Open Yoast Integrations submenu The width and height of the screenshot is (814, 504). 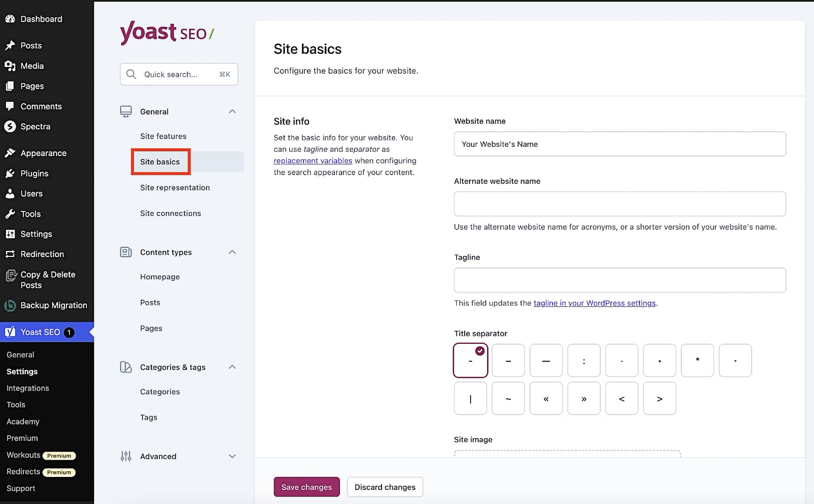click(28, 388)
